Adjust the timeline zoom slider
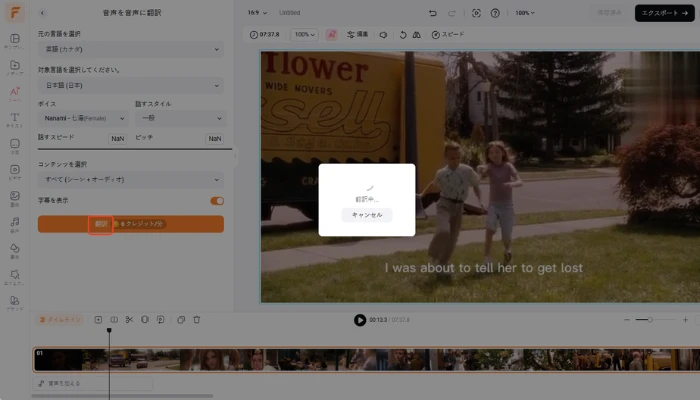 point(651,319)
